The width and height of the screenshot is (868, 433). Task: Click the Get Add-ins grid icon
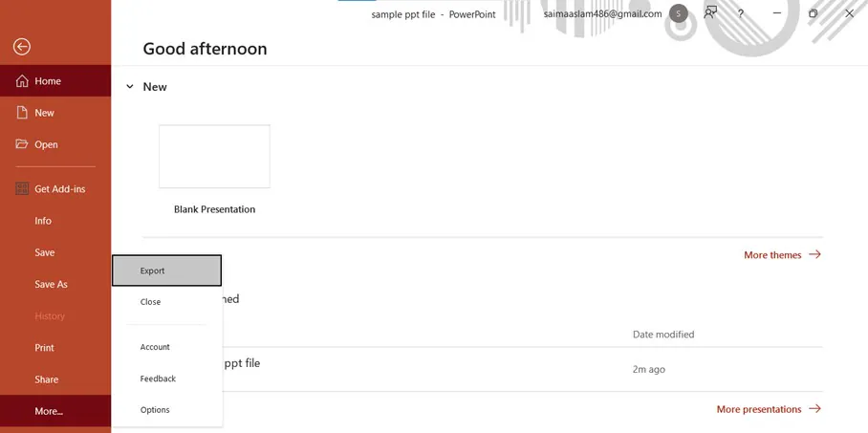pyautogui.click(x=22, y=189)
